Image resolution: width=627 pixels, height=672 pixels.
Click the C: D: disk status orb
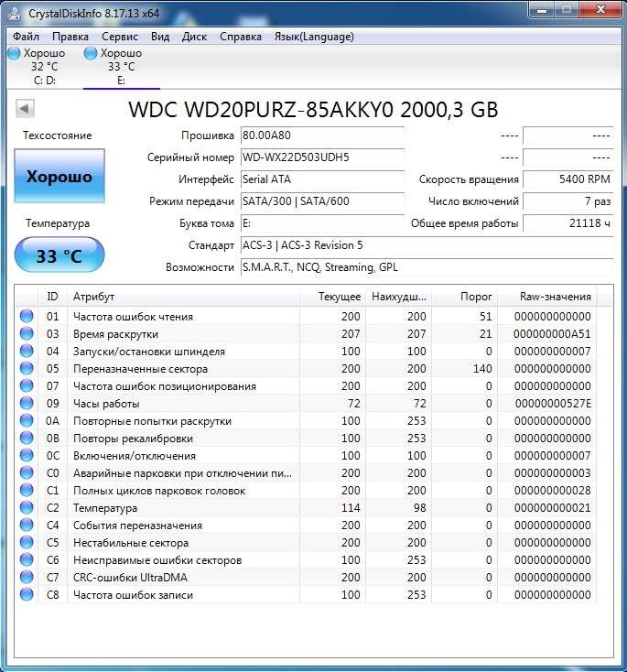click(14, 53)
